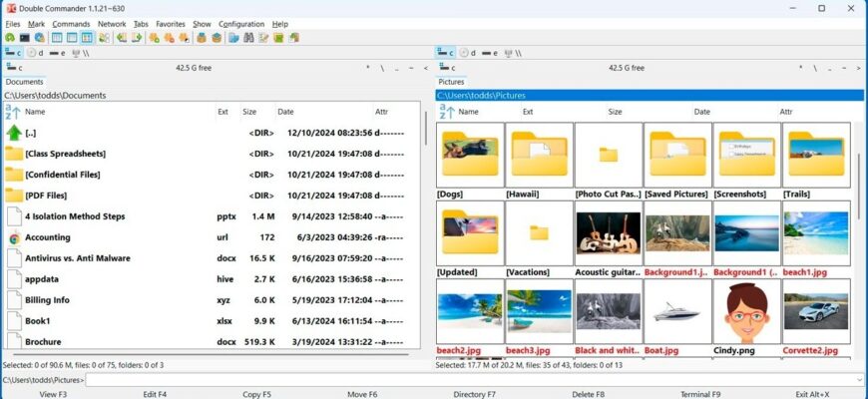Select drive d icon in left drive bar
The width and height of the screenshot is (868, 399).
tap(31, 53)
